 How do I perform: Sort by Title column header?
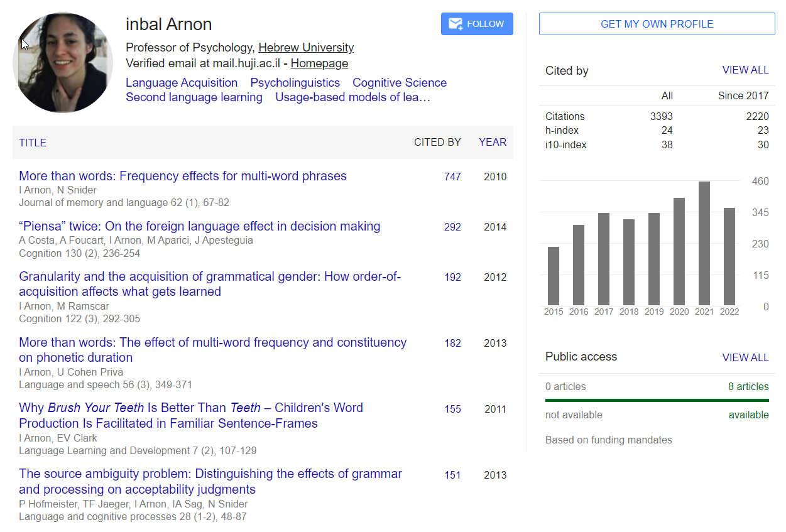pos(33,143)
